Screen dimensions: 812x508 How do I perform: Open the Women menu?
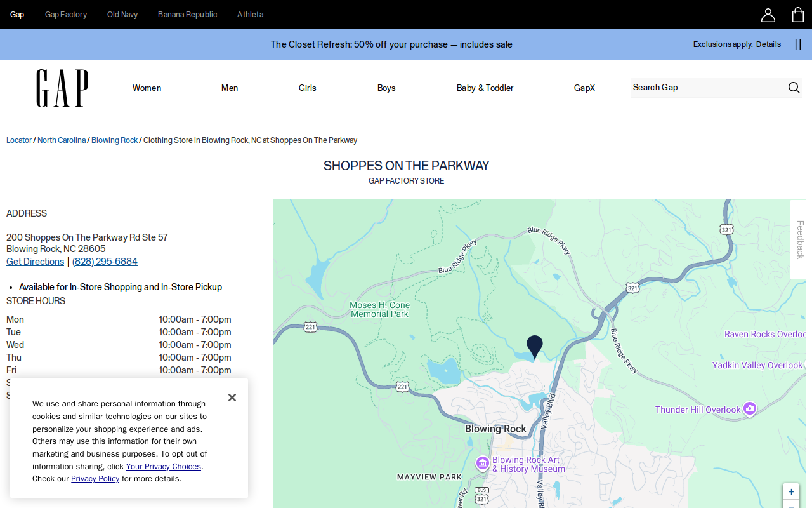[x=147, y=88]
